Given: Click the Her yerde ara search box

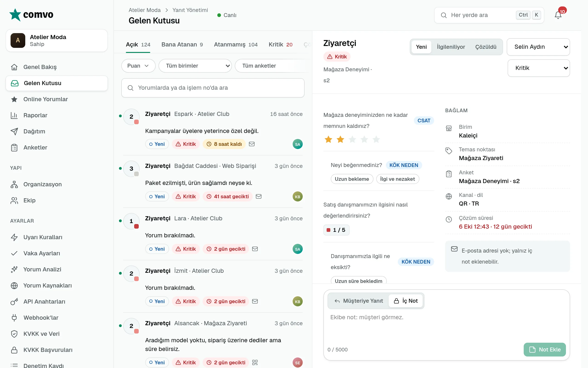Looking at the screenshot, I should 489,15.
